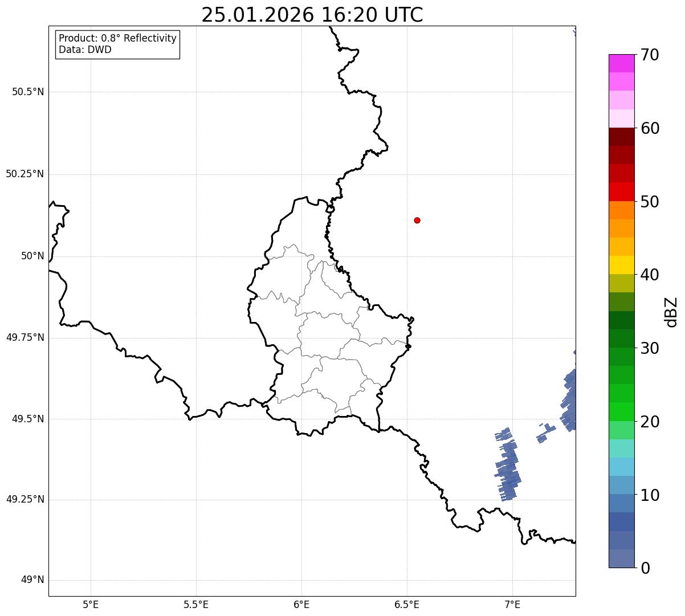Click the bright red colorbar segment above 50
This screenshot has width=685, height=616.
point(621,191)
